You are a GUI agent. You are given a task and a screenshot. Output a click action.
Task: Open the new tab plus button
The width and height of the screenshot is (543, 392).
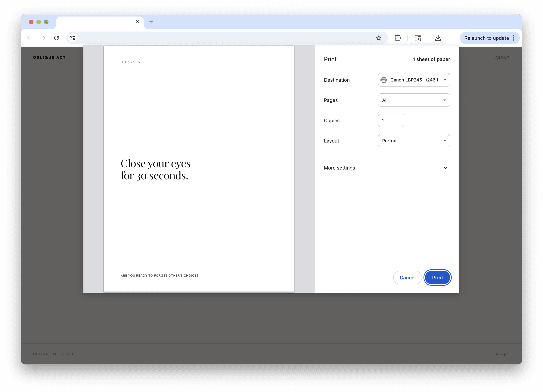[151, 22]
